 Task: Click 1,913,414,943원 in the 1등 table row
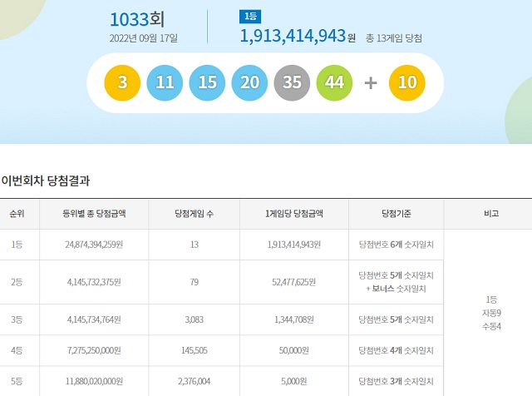point(294,245)
